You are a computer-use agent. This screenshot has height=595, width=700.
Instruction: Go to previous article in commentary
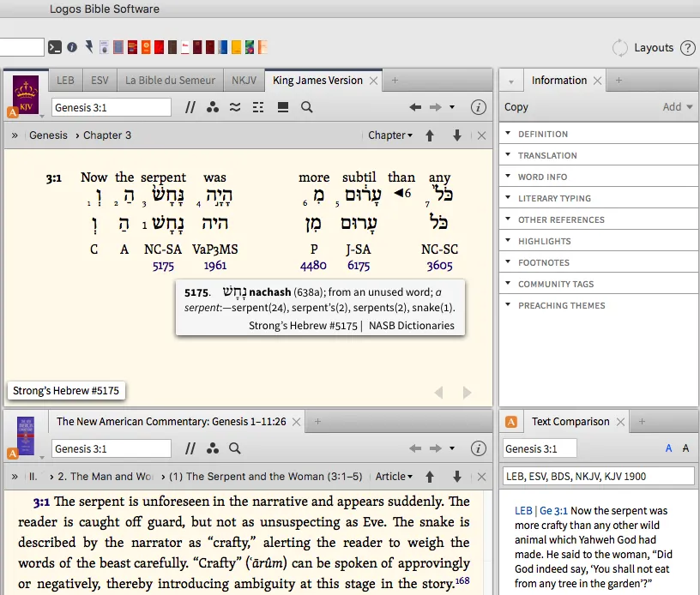[x=430, y=477]
